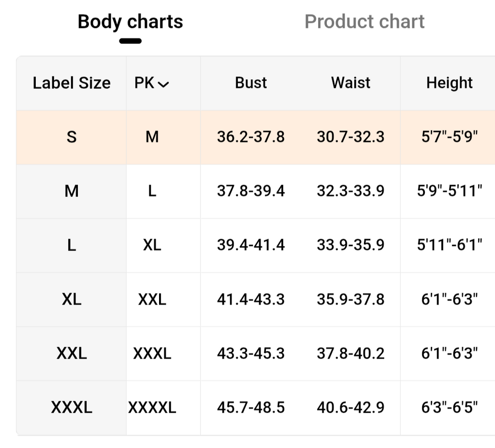The image size is (495, 448).
Task: Click the Label Size column header
Action: point(72,83)
